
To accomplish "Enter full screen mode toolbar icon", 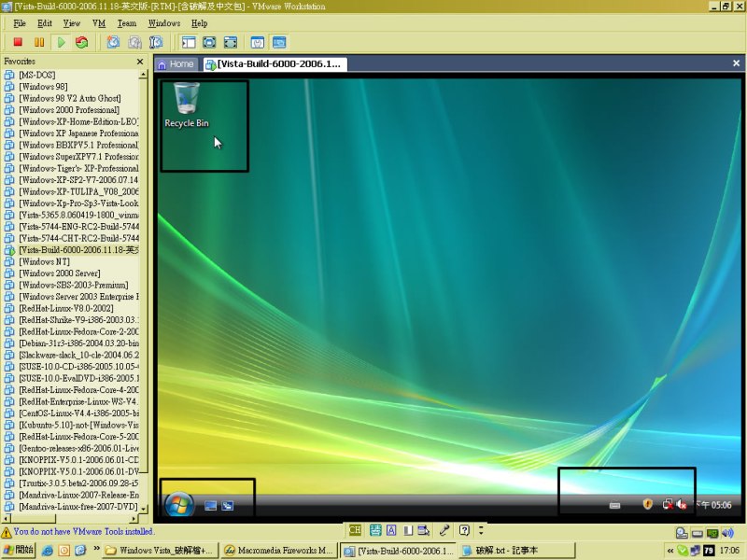I will [x=231, y=42].
